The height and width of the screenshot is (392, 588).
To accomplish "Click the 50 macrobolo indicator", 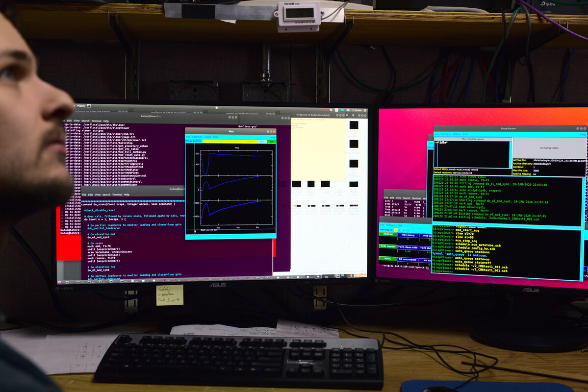I will (x=408, y=259).
